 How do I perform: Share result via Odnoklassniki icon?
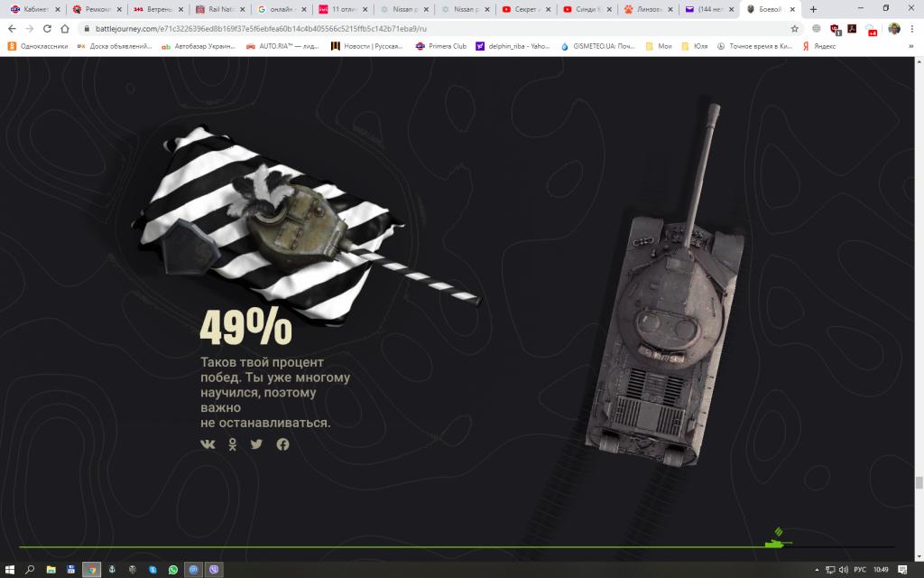click(233, 444)
